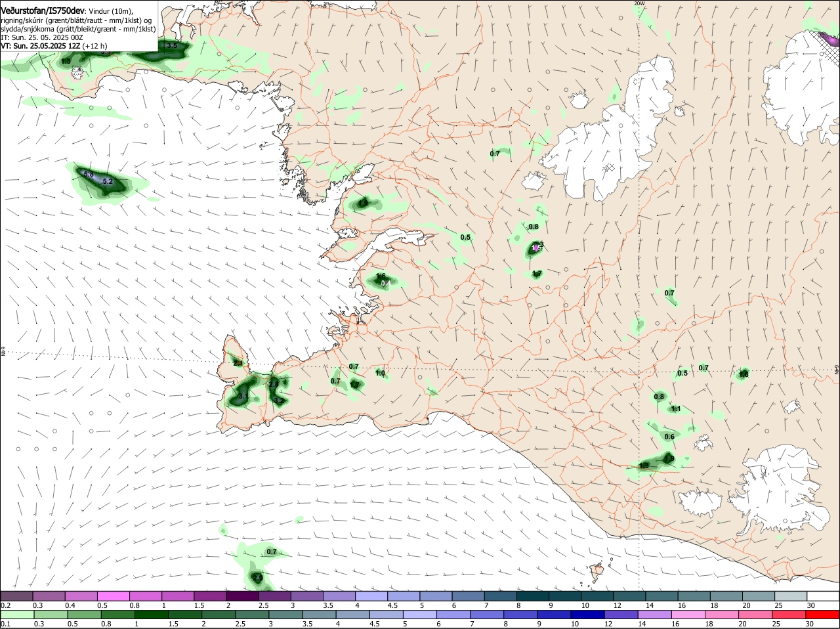Click the VT: Sun. 25.05.2025 12Z valid time
840x629 pixels.
(41, 46)
